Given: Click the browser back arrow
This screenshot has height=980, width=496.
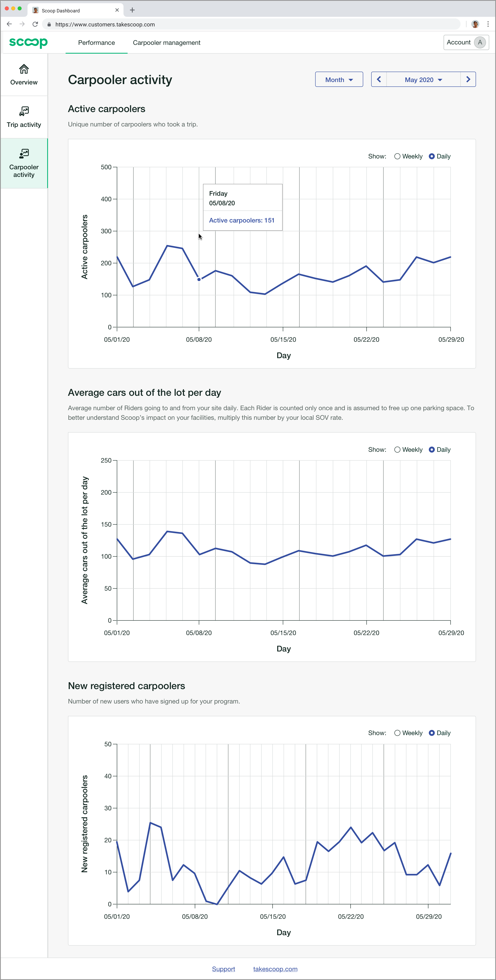Looking at the screenshot, I should [x=10, y=24].
